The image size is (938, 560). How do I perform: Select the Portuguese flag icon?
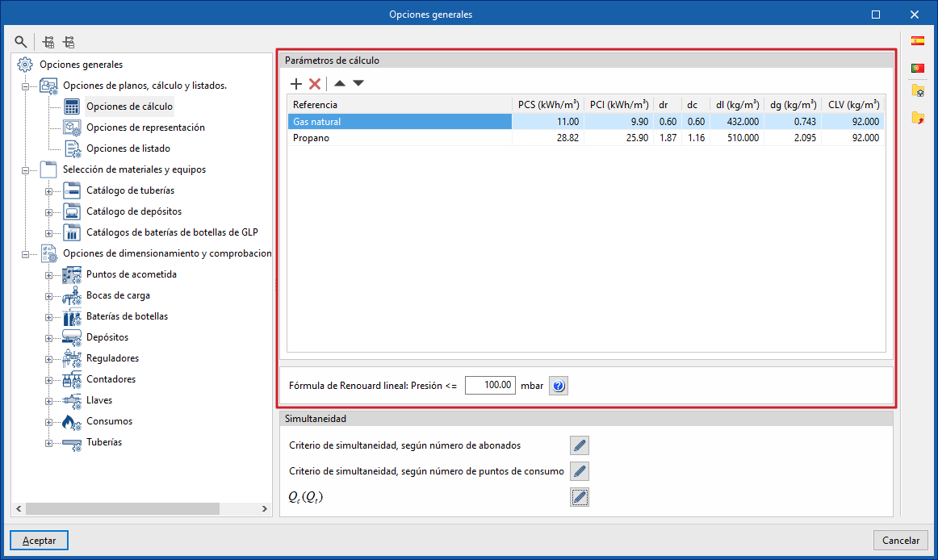[x=918, y=68]
